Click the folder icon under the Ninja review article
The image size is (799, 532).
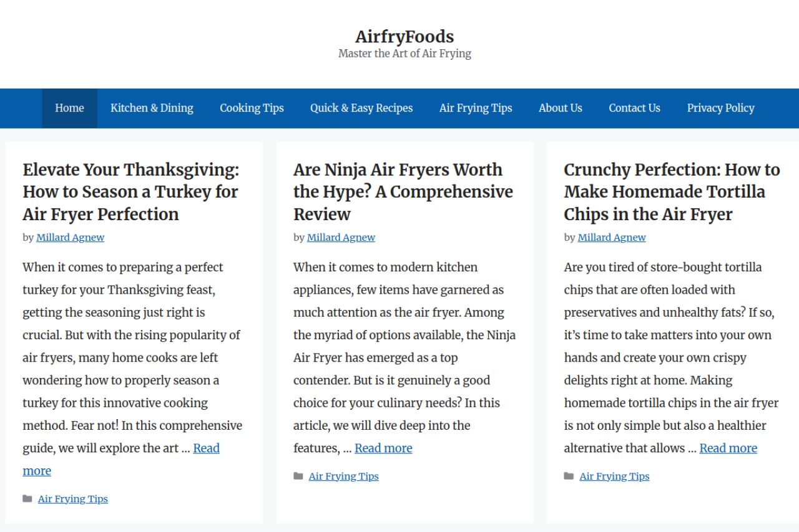pos(298,476)
